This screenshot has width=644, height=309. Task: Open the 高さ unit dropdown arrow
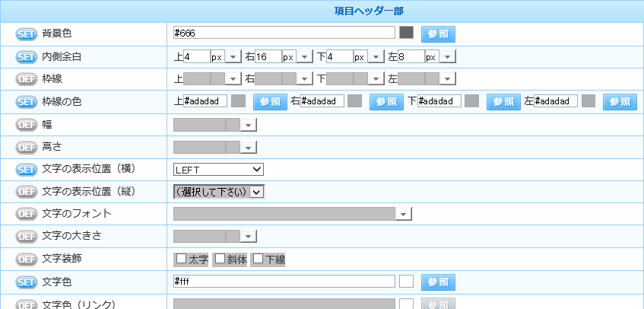(x=248, y=147)
